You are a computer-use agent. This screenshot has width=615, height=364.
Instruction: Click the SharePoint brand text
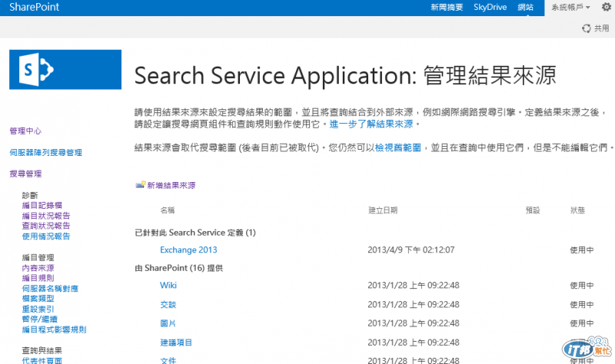pyautogui.click(x=34, y=7)
